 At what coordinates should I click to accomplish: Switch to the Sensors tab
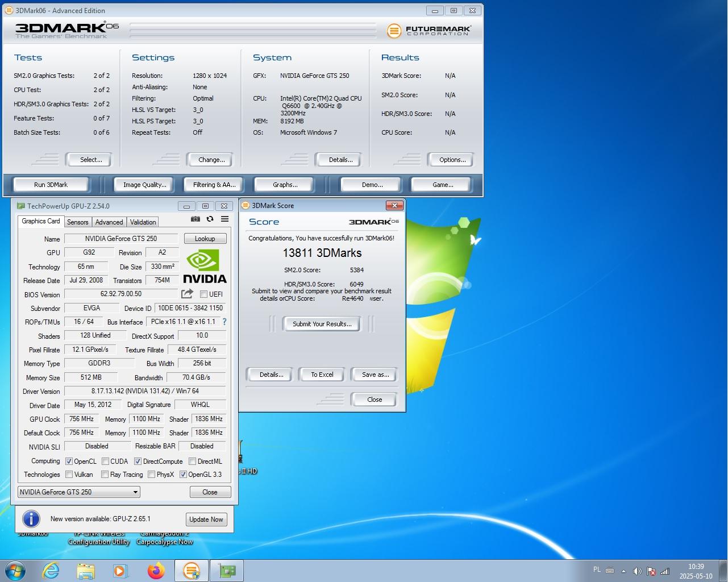77,222
